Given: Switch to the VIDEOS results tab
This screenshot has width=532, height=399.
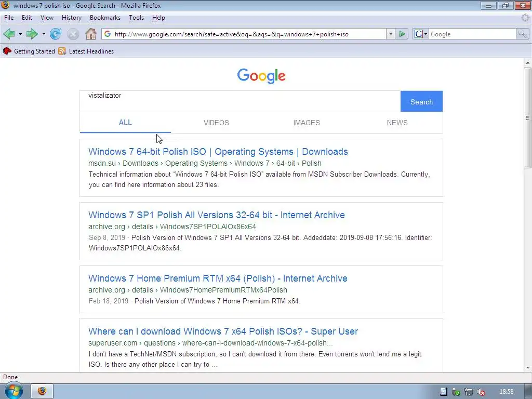Looking at the screenshot, I should (216, 123).
